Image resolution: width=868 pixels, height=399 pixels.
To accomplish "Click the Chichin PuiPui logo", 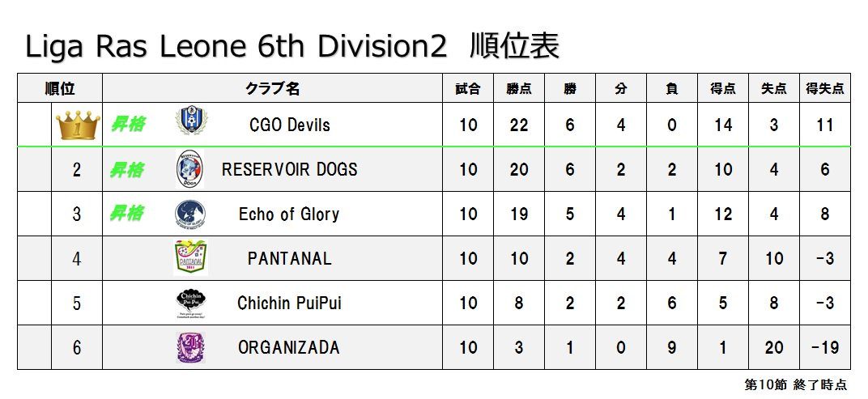I will click(192, 303).
